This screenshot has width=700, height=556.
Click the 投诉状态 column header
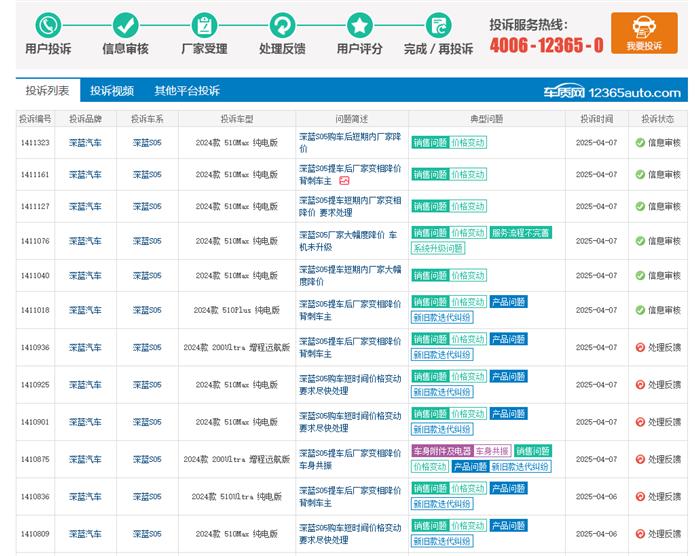pyautogui.click(x=658, y=119)
